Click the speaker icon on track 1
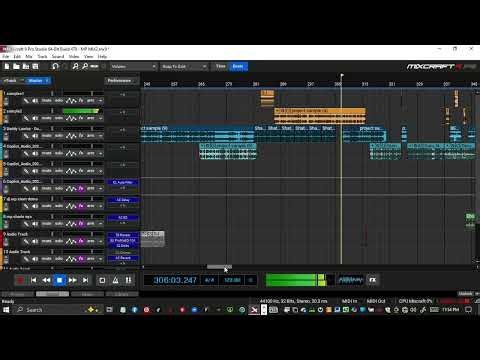480x360 pixels. 35,101
